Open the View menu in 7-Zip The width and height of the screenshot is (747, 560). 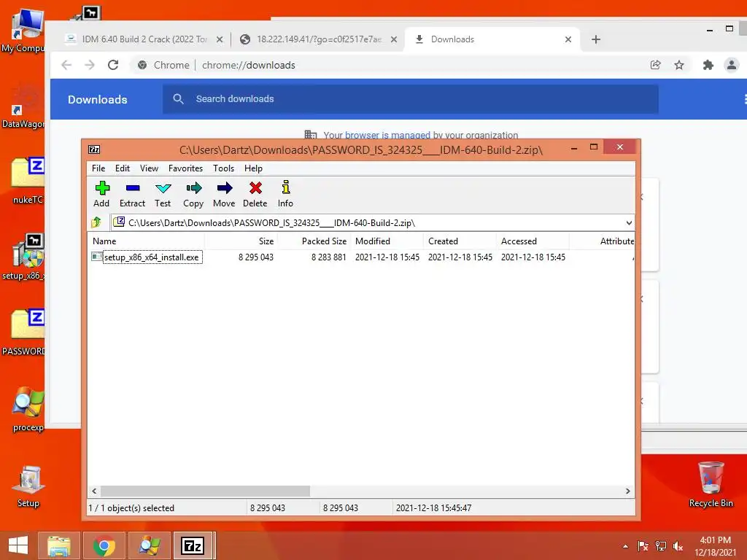pyautogui.click(x=149, y=168)
